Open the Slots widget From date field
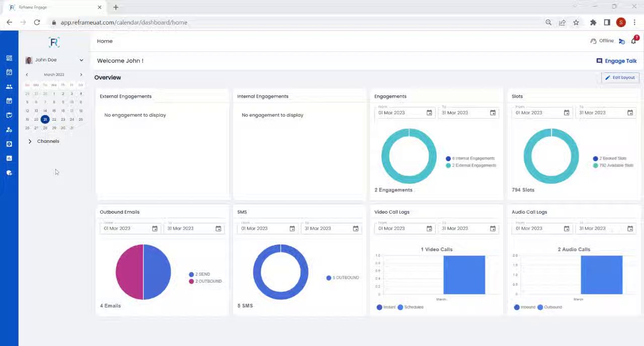The height and width of the screenshot is (346, 644). (542, 113)
